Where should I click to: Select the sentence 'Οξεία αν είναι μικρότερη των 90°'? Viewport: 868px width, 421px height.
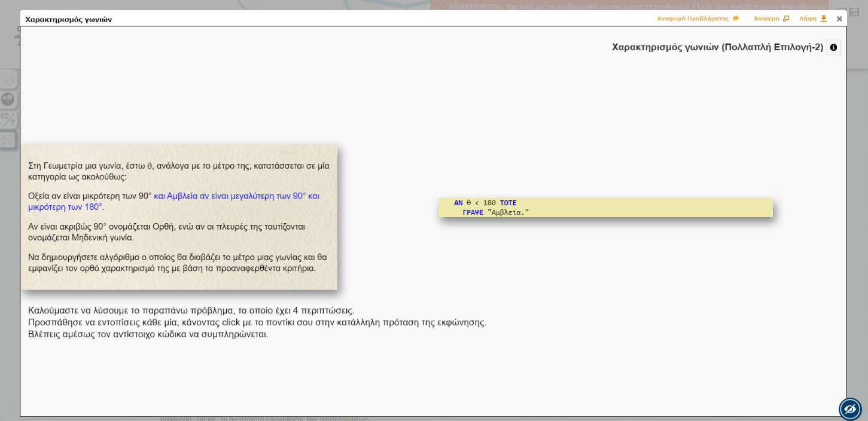point(89,196)
